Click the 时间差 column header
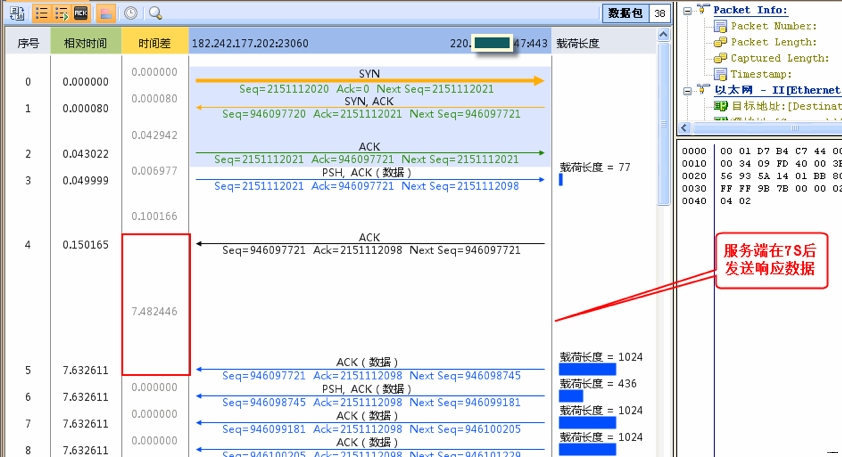The image size is (842, 457). click(x=155, y=43)
